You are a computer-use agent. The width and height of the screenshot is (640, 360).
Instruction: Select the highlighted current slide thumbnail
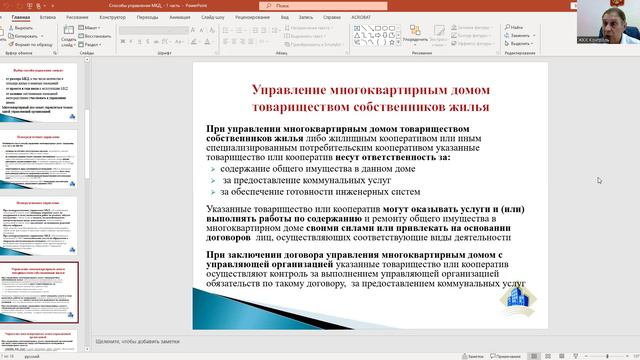[x=39, y=293]
